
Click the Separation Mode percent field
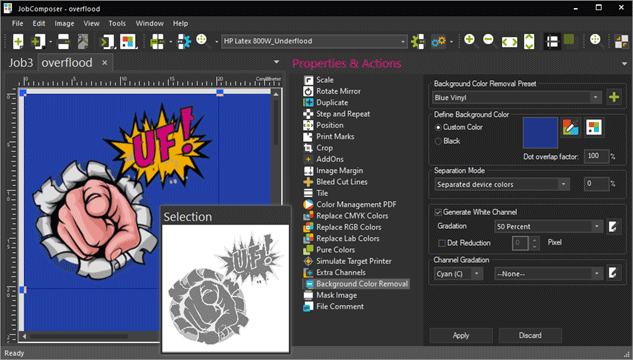[596, 184]
